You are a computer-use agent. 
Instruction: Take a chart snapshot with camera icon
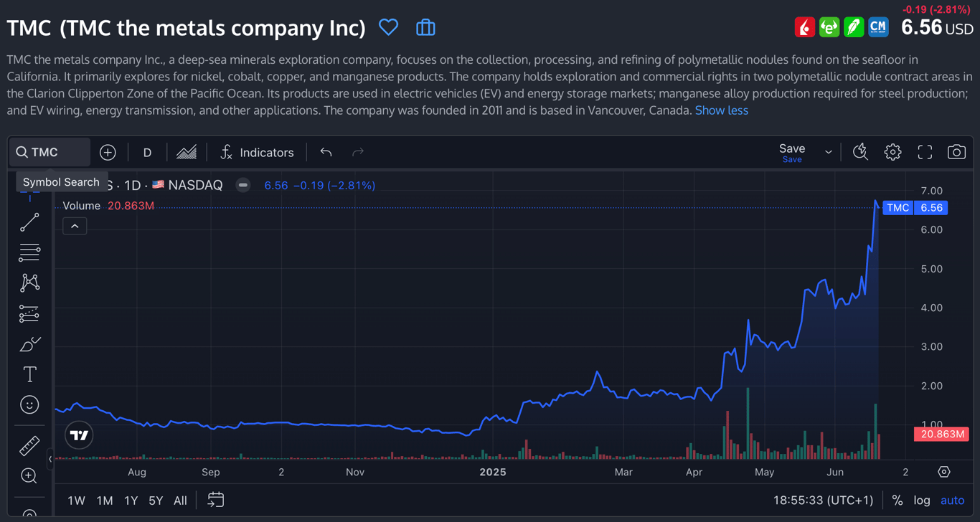pos(956,152)
